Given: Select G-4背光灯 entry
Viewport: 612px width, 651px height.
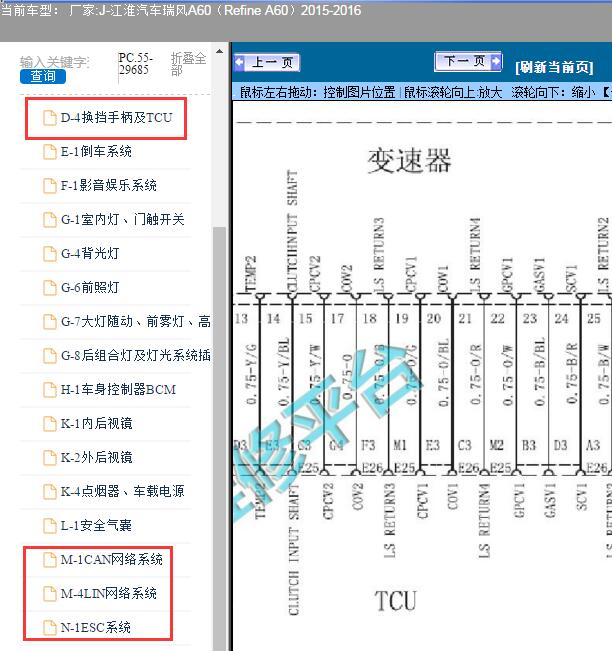Looking at the screenshot, I should coord(90,254).
